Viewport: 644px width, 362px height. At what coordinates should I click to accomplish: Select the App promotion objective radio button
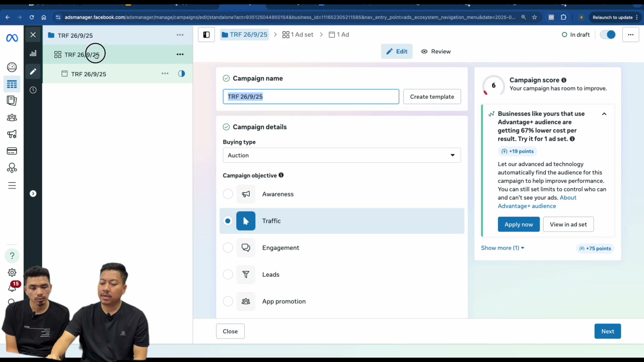point(228,301)
